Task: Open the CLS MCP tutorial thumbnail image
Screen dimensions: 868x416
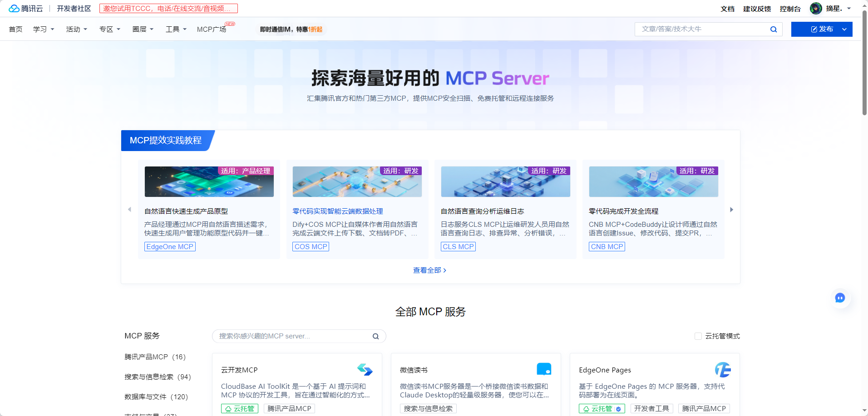Action: coord(506,181)
